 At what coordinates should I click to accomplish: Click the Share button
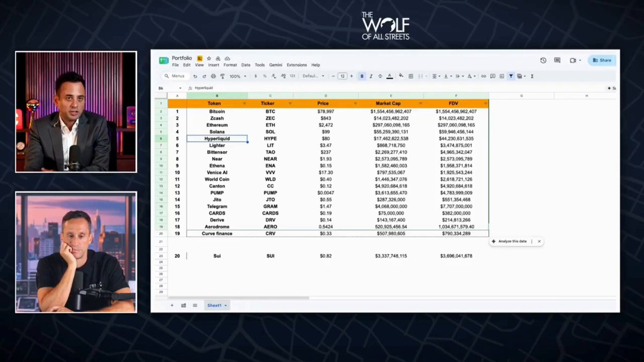[x=601, y=60]
